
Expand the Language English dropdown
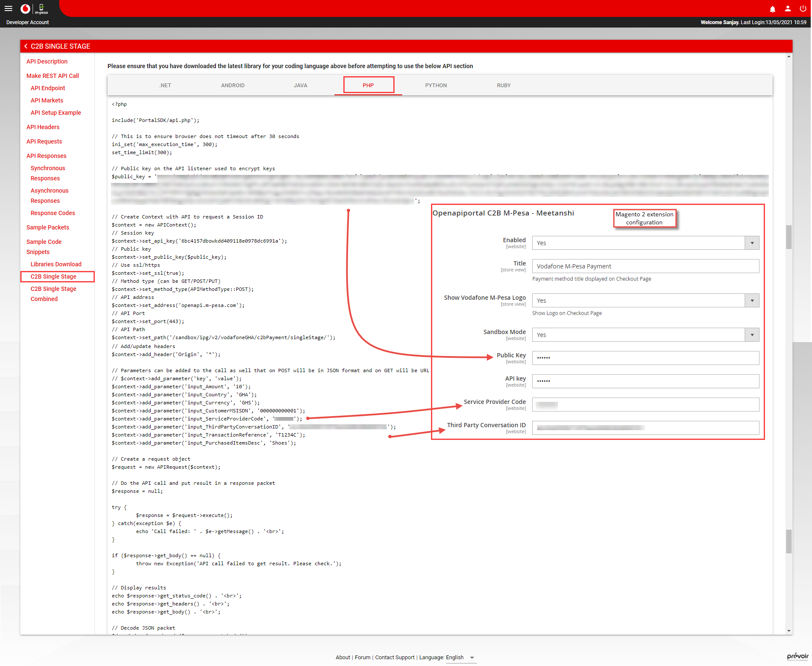pos(473,658)
